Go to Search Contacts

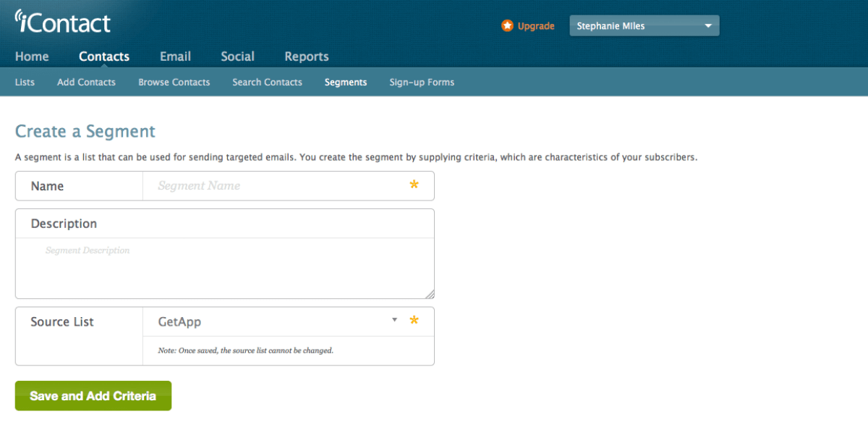[x=266, y=82]
